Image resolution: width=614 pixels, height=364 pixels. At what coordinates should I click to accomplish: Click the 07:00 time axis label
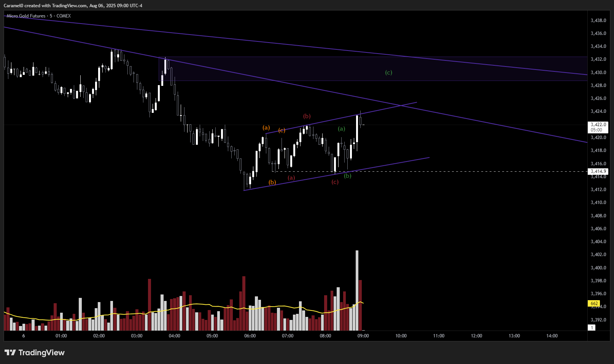pyautogui.click(x=288, y=336)
